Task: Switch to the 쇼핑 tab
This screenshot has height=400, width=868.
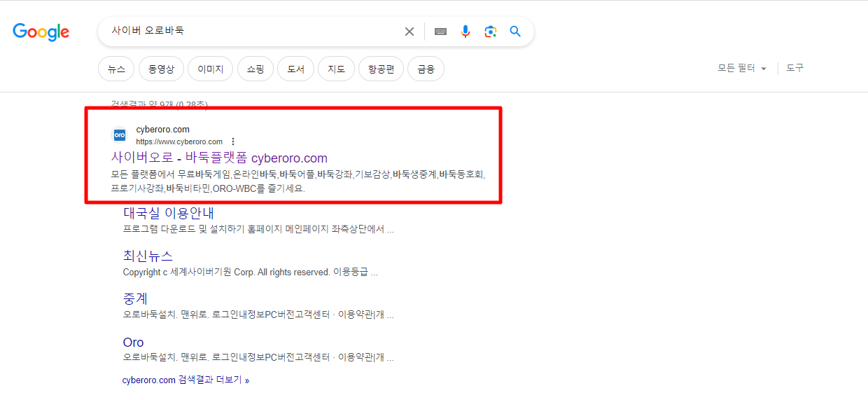Action: (x=255, y=69)
